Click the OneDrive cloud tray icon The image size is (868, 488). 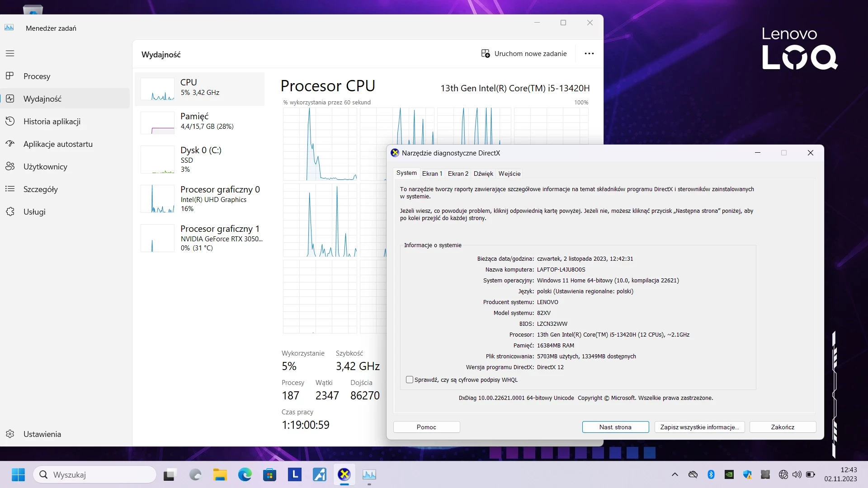(x=693, y=474)
